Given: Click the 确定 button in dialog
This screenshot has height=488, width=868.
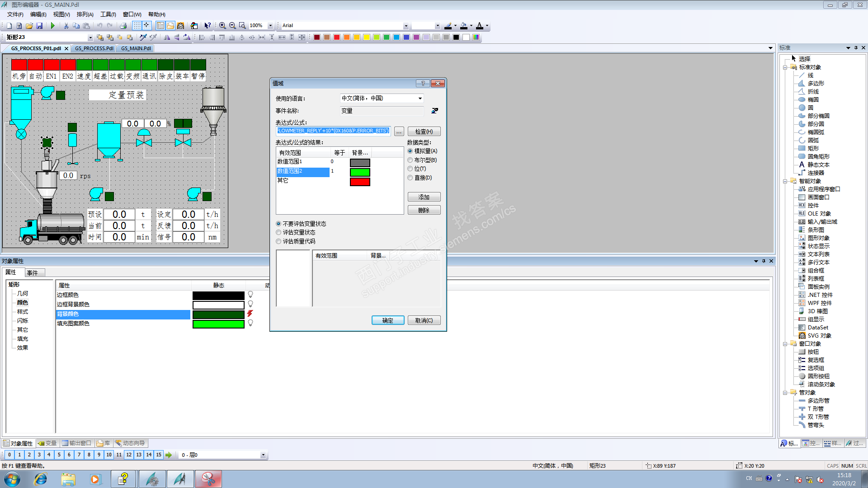Looking at the screenshot, I should (x=387, y=320).
